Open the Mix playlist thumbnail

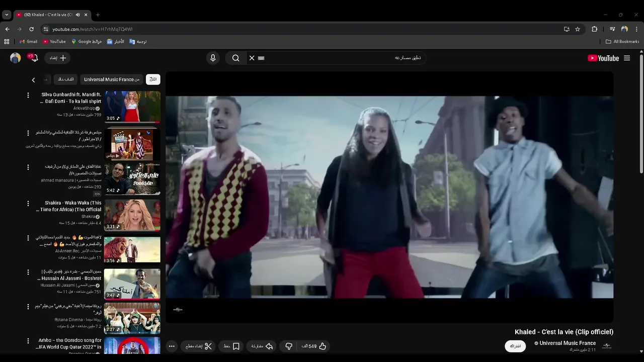132,144
